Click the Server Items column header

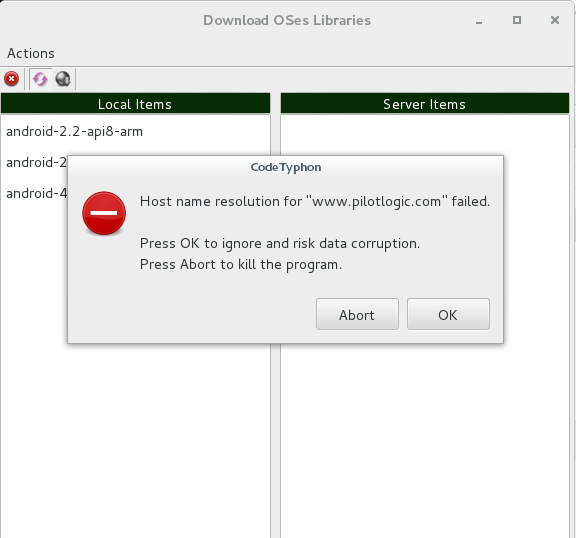click(425, 104)
